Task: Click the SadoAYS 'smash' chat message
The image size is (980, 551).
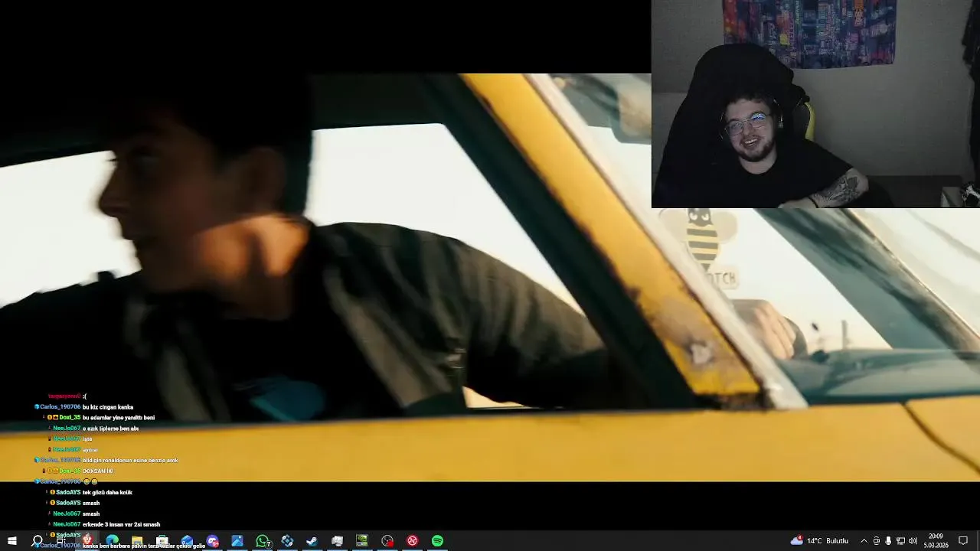Action: 91,503
